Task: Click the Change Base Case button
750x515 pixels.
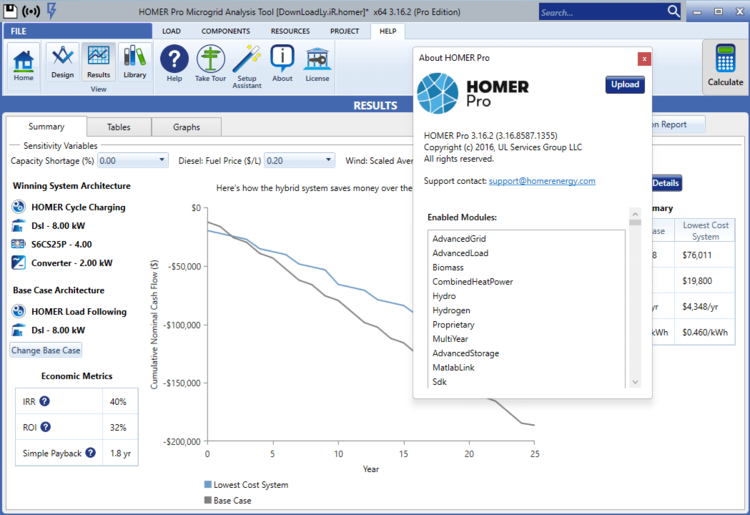Action: (46, 351)
